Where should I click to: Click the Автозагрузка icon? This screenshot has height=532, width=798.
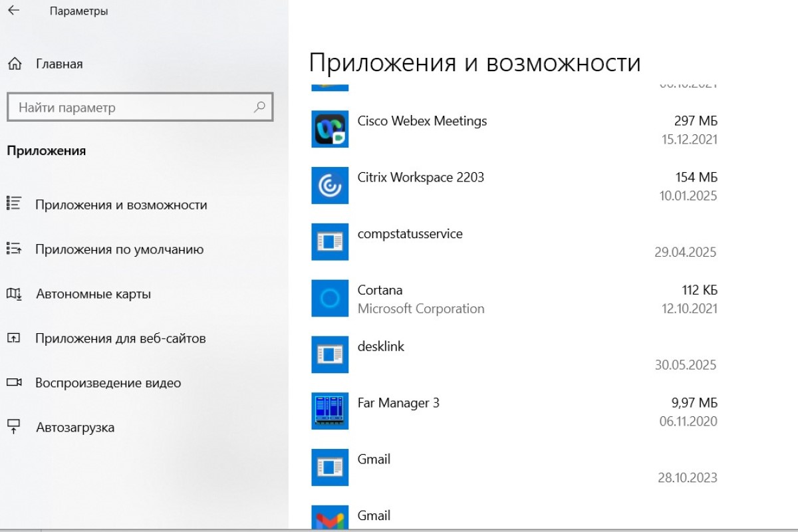[14, 427]
